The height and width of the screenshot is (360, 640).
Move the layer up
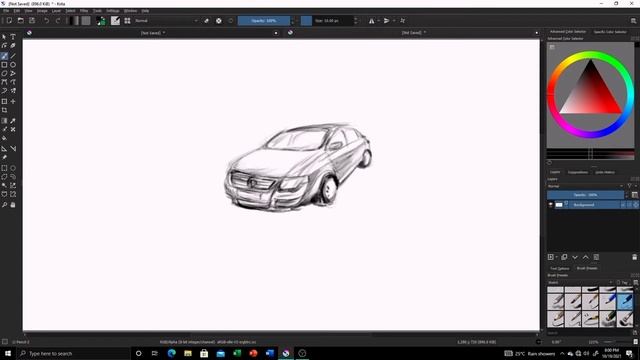pos(586,258)
